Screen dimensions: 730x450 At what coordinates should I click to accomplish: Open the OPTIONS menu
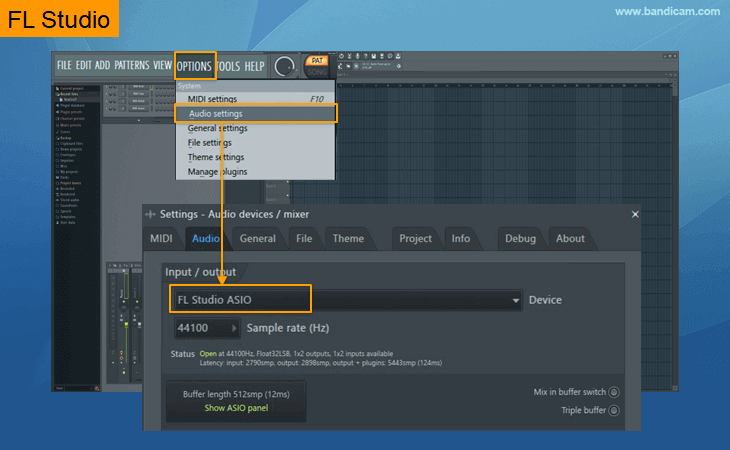click(195, 66)
